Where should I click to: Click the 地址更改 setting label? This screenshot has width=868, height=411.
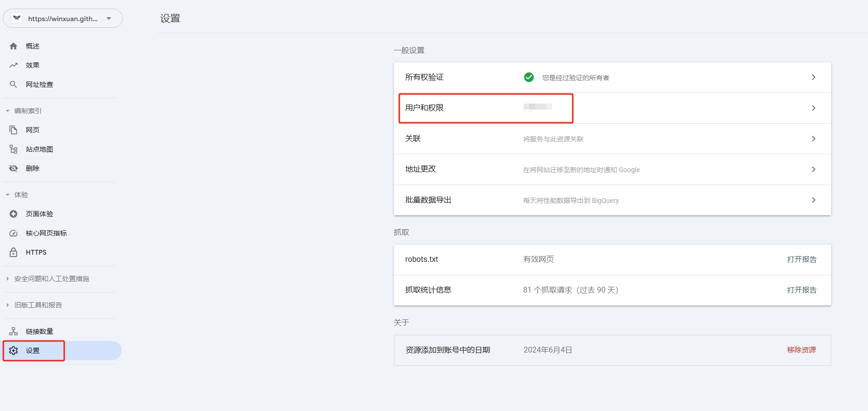click(420, 169)
